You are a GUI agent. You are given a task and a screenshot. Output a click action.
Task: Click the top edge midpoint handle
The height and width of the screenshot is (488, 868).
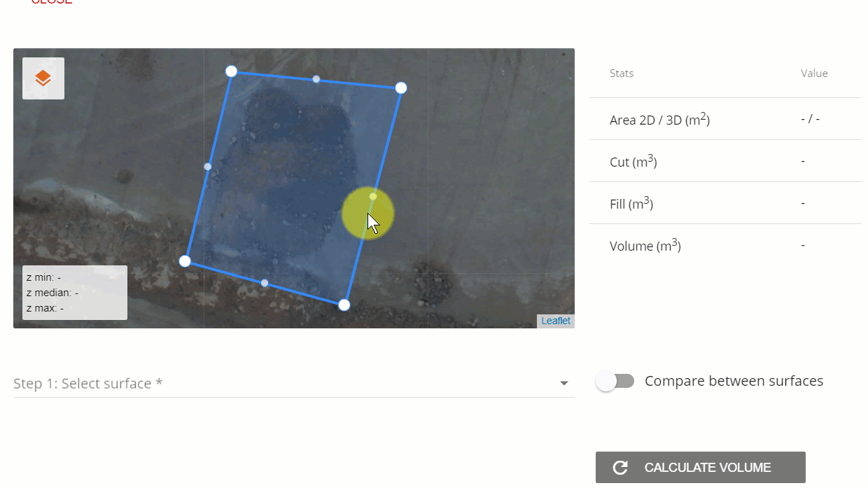coord(316,79)
